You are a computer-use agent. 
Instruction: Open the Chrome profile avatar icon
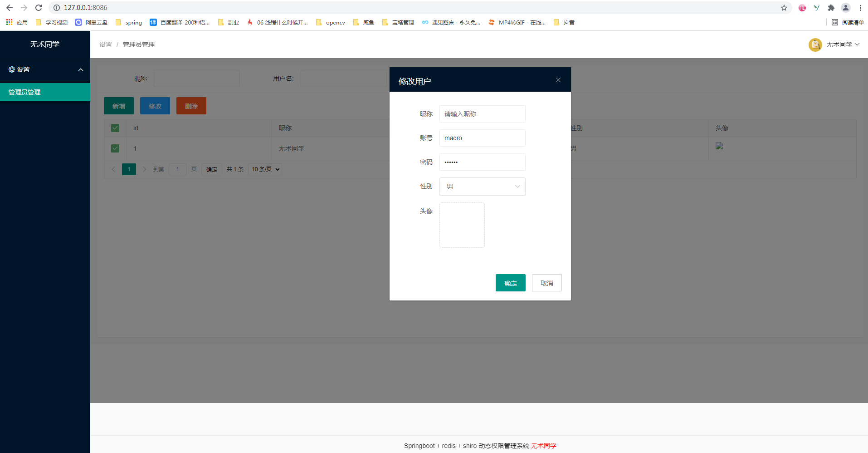846,8
